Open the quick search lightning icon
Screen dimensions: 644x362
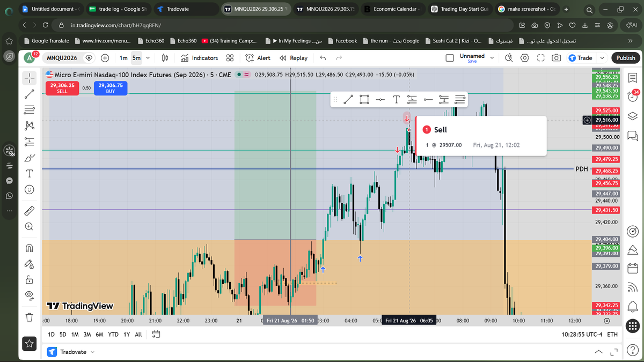(x=509, y=58)
